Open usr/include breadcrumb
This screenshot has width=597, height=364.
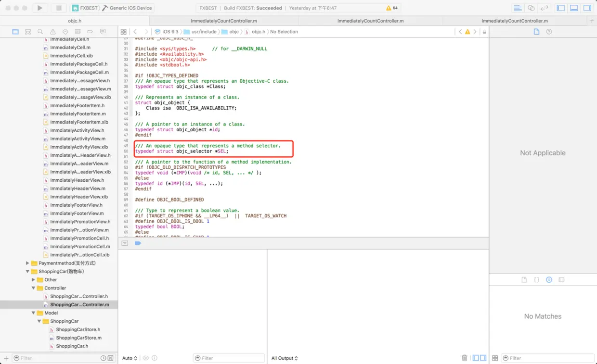pyautogui.click(x=200, y=32)
